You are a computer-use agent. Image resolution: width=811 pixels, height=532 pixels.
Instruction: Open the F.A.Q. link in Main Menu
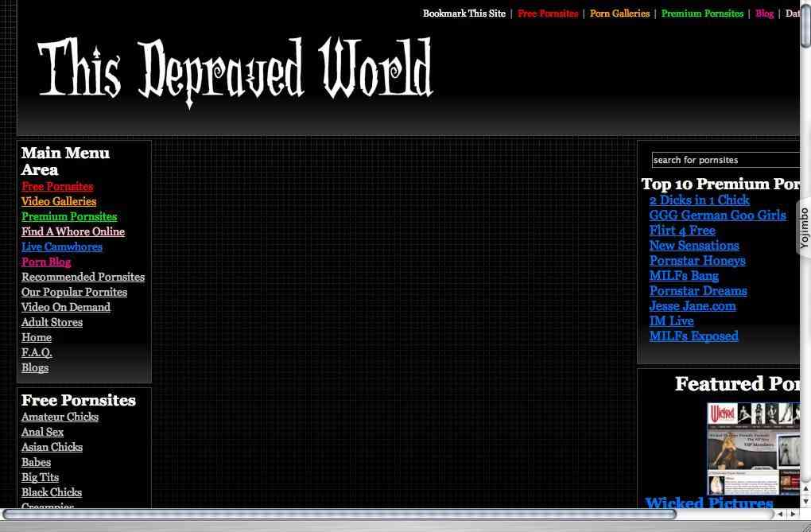coord(37,352)
